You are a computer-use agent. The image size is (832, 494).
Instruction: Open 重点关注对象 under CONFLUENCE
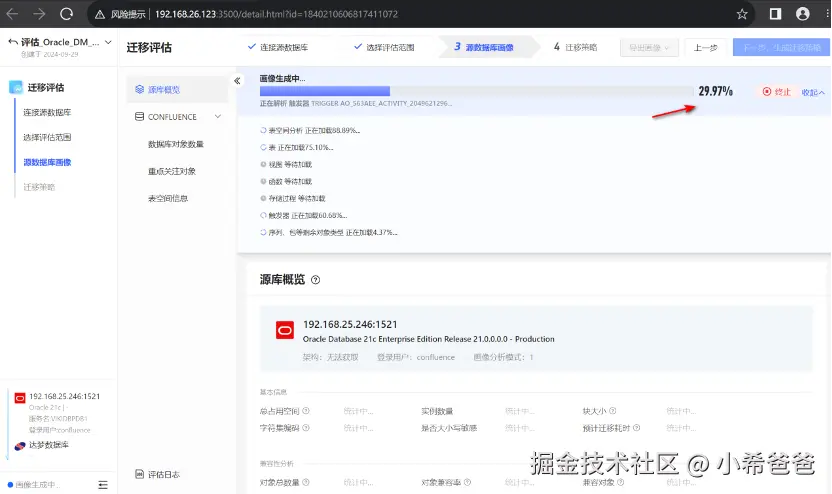pyautogui.click(x=172, y=171)
